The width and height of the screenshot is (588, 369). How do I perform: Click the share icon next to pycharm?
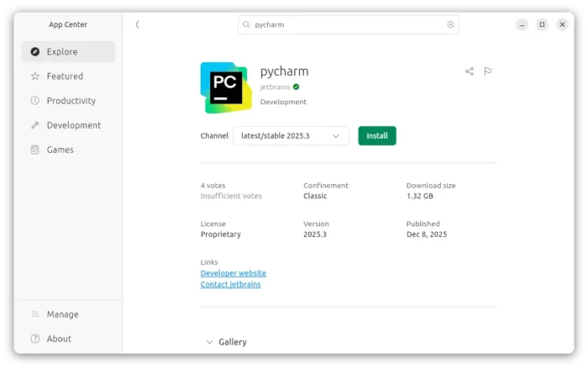coord(469,71)
